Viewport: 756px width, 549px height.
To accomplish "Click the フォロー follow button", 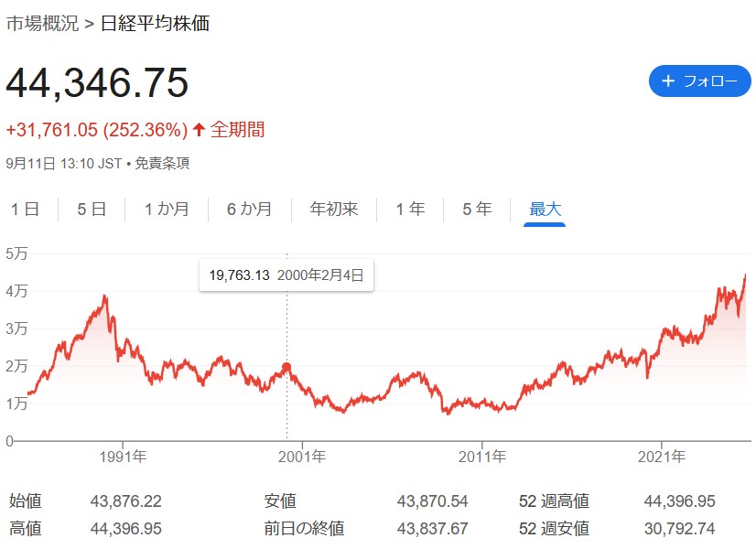I will 699,81.
